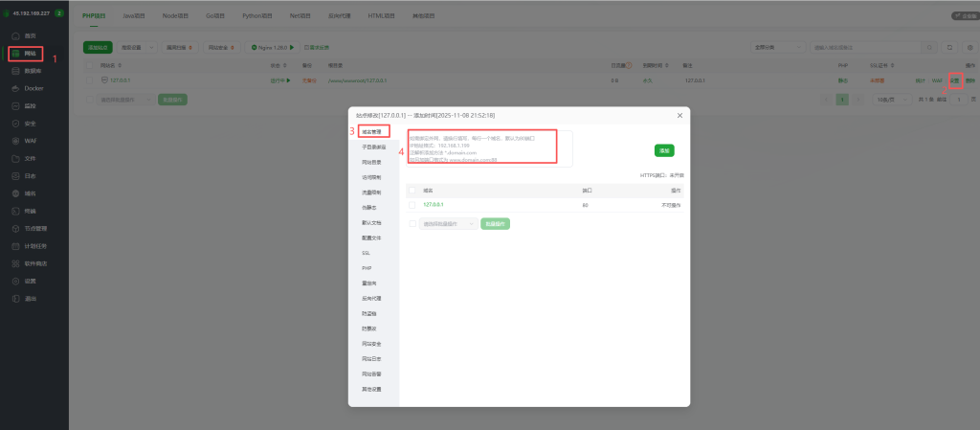Select SSL in dialog side menu
Viewport: 980px width, 430px height.
click(367, 253)
